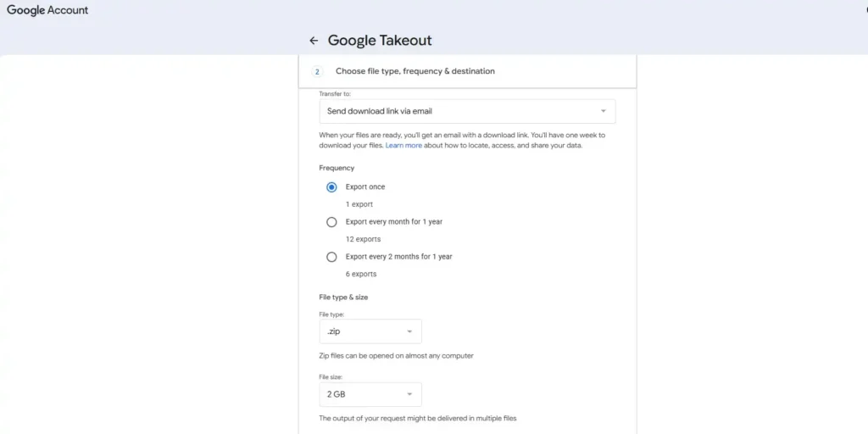This screenshot has width=868, height=434.
Task: Select Export every month for 1 year
Action: 331,222
